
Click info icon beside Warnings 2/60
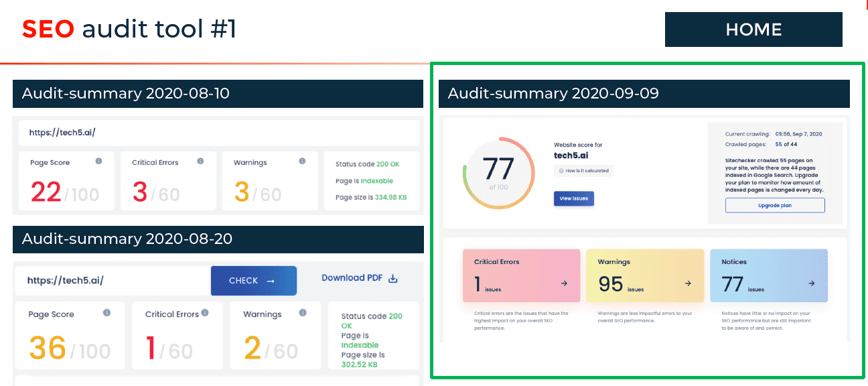(x=303, y=312)
